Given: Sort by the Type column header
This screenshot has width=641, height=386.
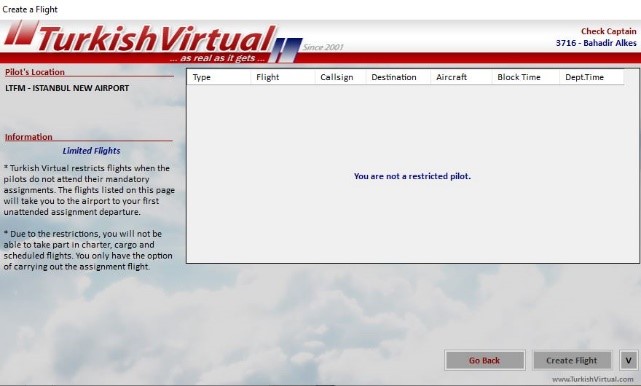Looking at the screenshot, I should [x=219, y=77].
